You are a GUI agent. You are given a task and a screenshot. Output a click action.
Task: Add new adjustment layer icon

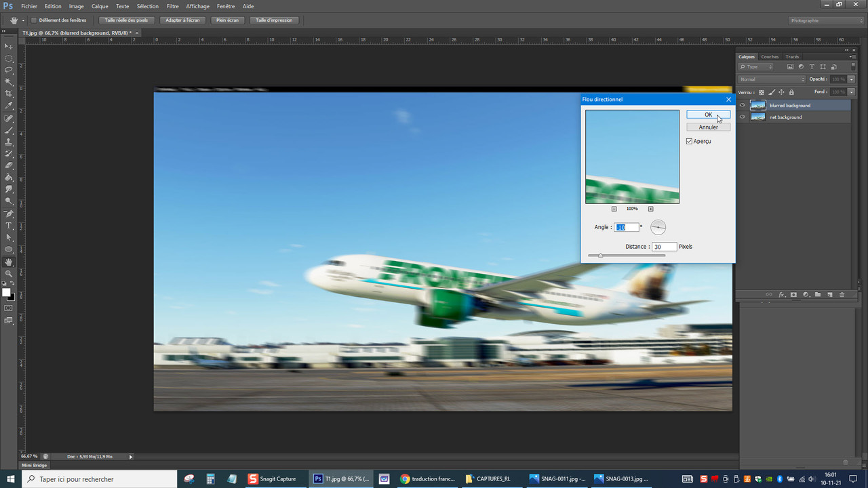click(x=806, y=295)
